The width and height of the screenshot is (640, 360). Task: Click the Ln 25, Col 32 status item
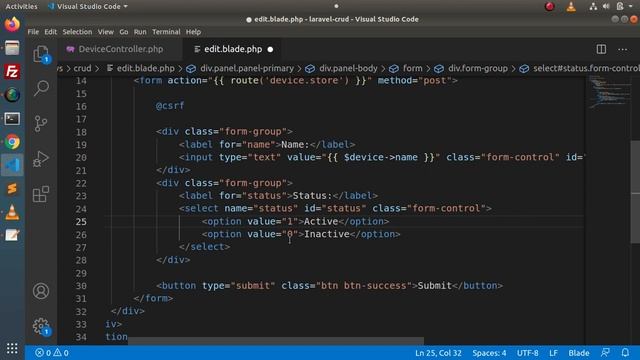tap(438, 353)
